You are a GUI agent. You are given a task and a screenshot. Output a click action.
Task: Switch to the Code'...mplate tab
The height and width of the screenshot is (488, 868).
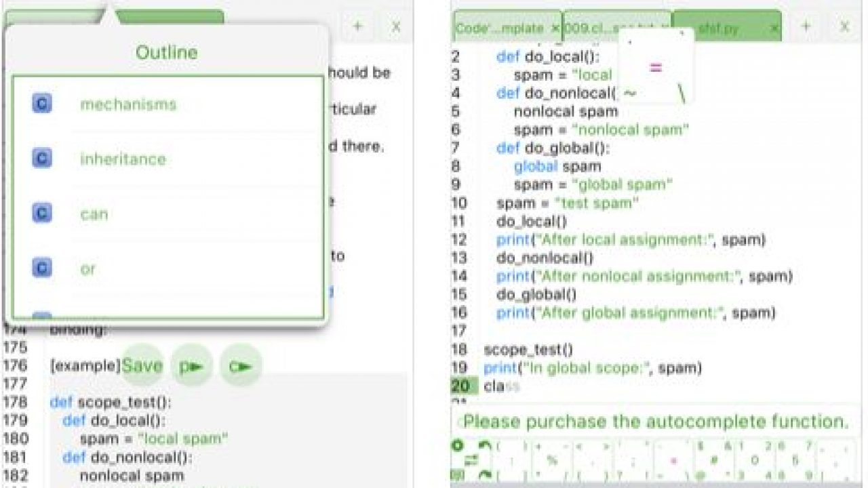point(507,28)
